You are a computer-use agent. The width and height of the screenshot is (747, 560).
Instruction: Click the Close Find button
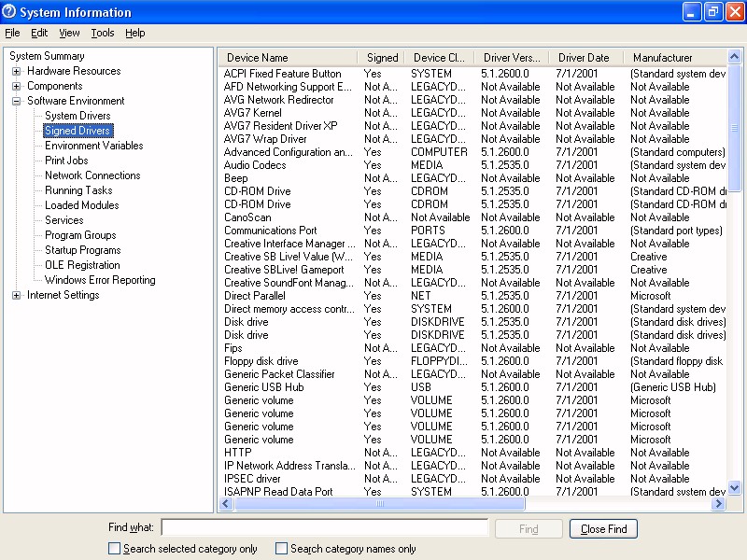point(604,529)
